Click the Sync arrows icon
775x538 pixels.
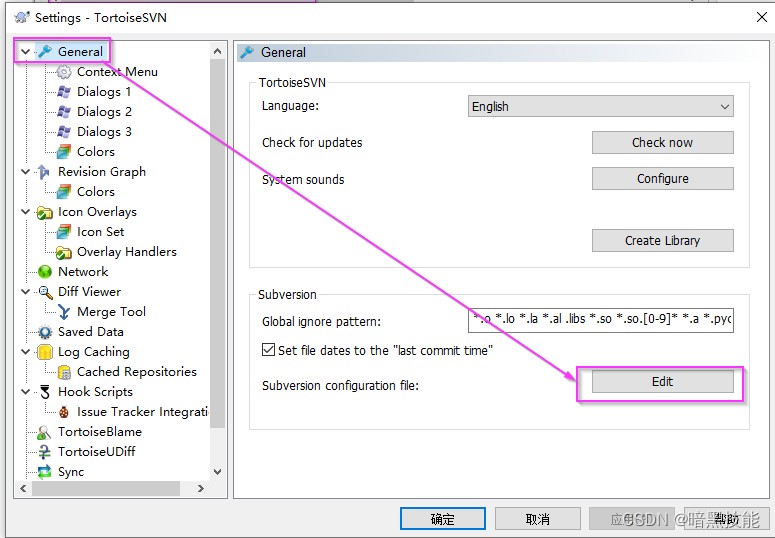44,472
